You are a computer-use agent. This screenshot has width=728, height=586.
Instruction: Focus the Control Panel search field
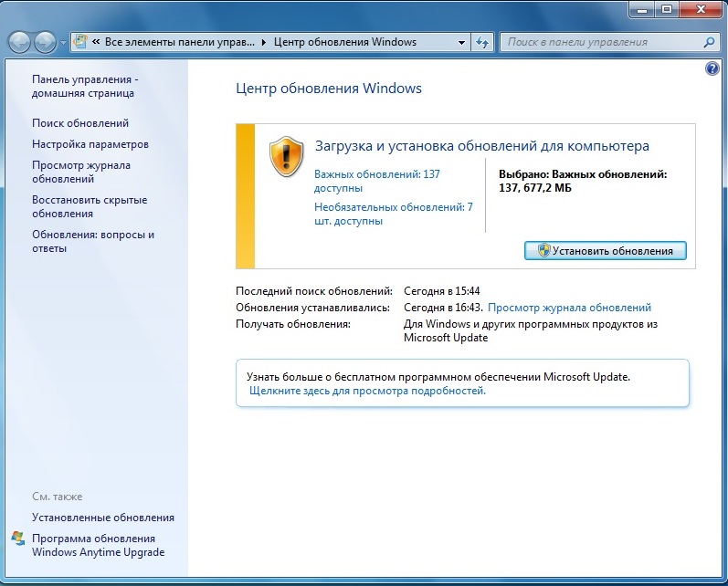click(609, 42)
